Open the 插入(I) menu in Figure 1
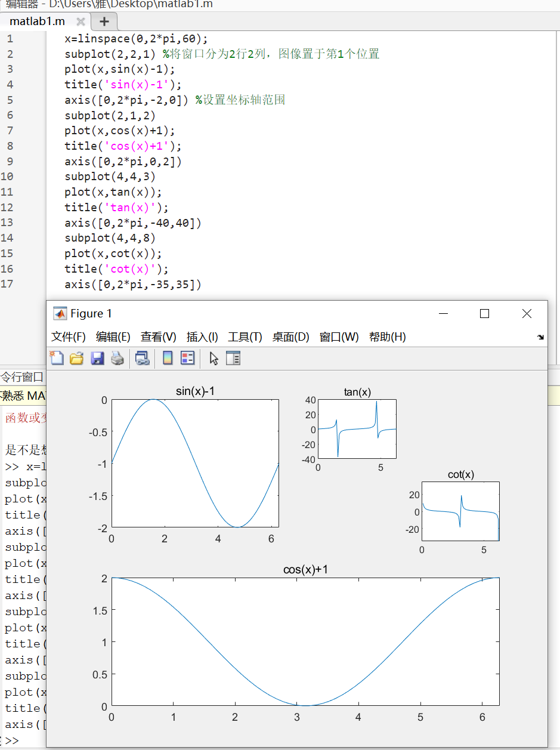This screenshot has height=750, width=560. point(202,337)
